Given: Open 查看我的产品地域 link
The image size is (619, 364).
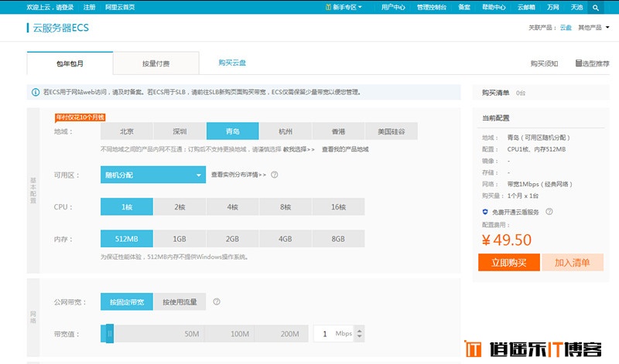Looking at the screenshot, I should click(x=345, y=149).
